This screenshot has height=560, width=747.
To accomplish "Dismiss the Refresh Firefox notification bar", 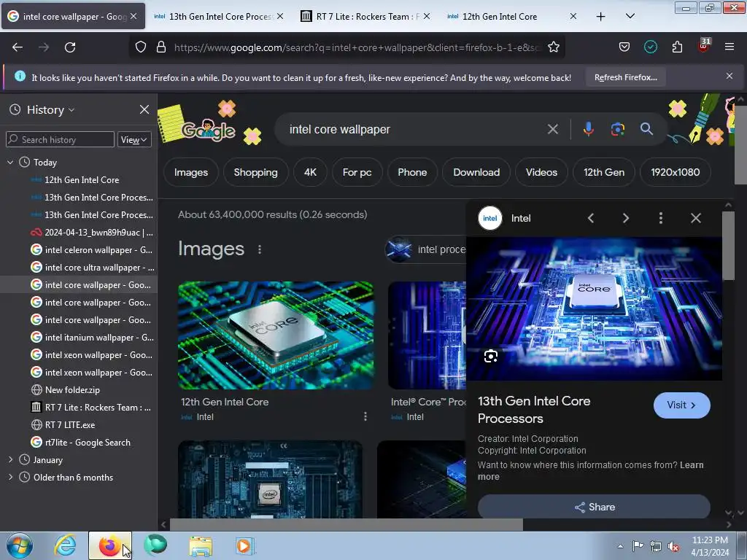I will pos(729,76).
